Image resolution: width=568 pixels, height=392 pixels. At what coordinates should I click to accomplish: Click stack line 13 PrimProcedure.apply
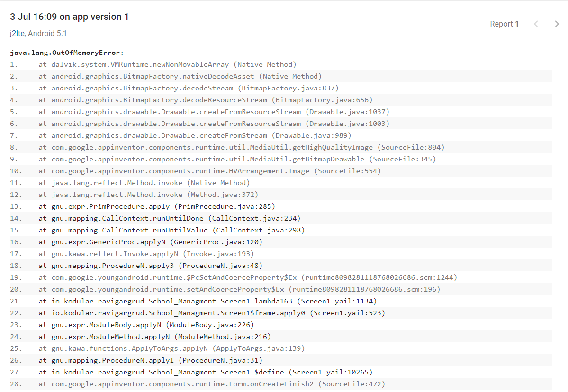[157, 206]
